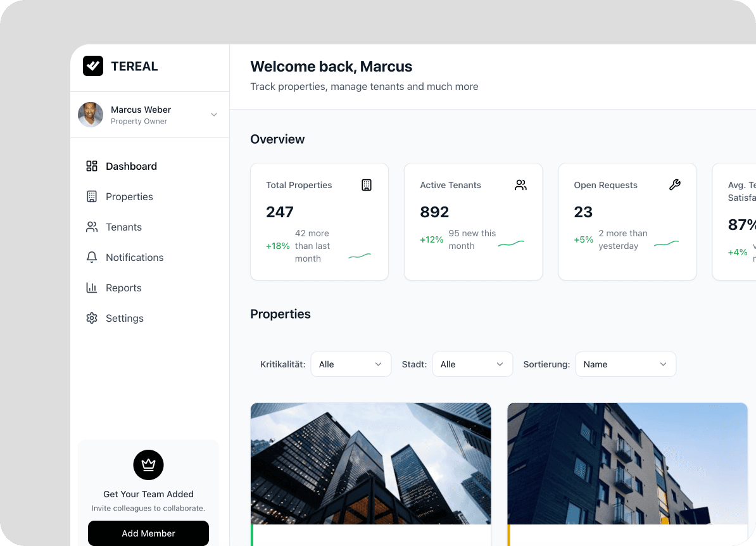The height and width of the screenshot is (546, 756).
Task: Click the Property Owner role label
Action: coord(139,122)
